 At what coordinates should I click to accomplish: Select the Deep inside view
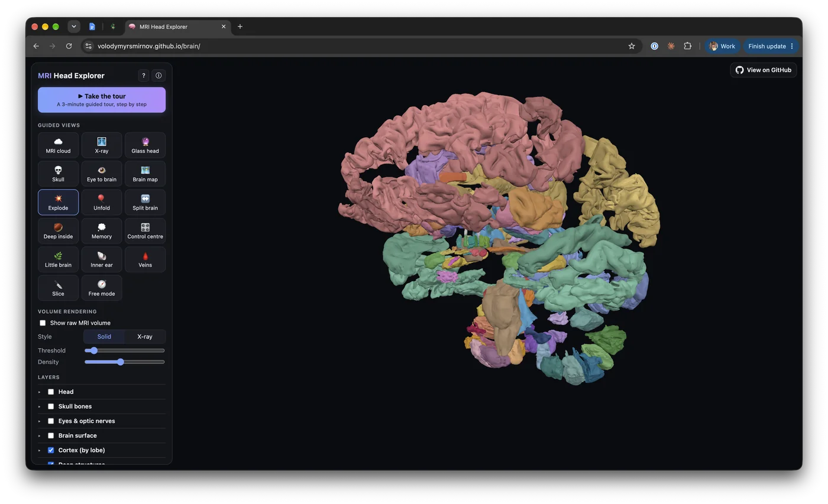[58, 230]
